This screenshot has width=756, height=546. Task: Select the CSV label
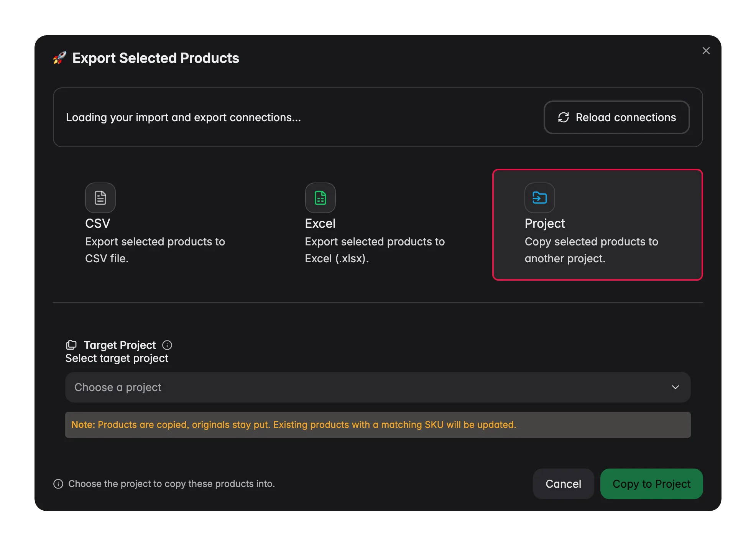tap(98, 224)
